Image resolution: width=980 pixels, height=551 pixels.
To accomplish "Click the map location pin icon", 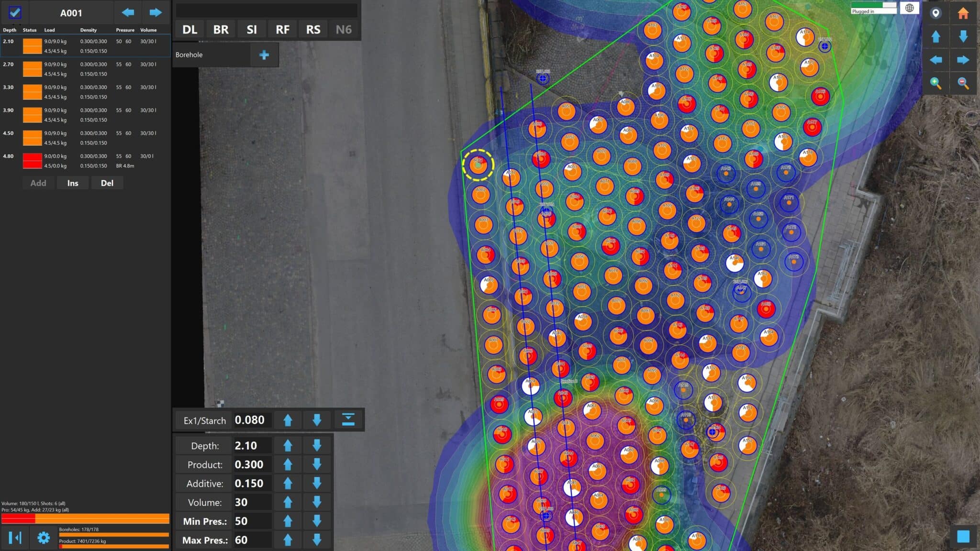I will click(935, 13).
